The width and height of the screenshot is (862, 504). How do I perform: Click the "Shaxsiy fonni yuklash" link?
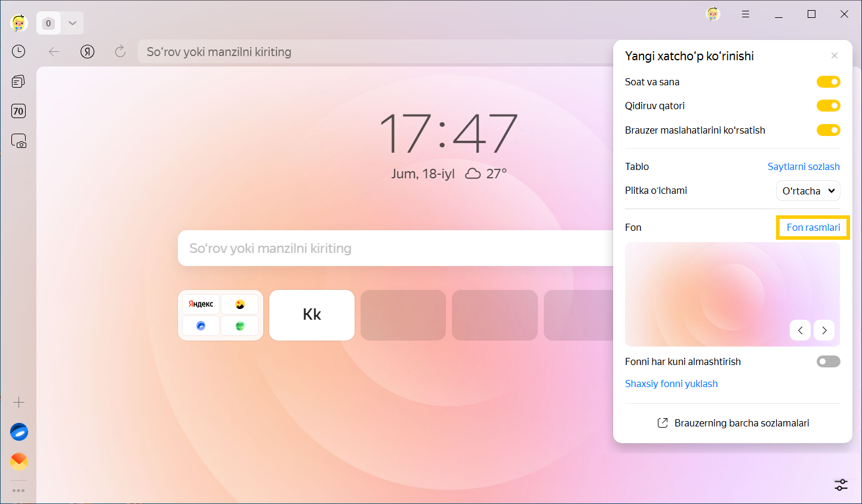tap(671, 384)
